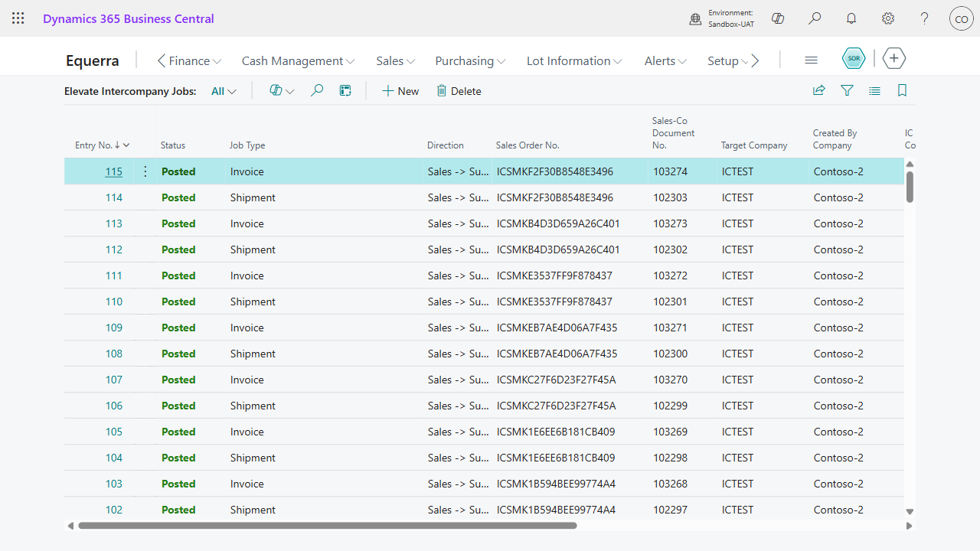The width and height of the screenshot is (980, 551).
Task: Click the horizontal scrollbar thumb
Action: point(328,526)
